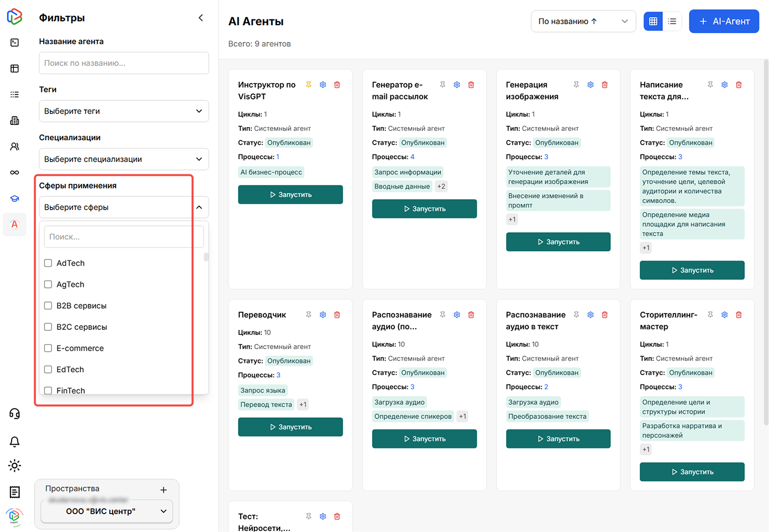Collapse the Фильтры panel with arrow
Viewport: 769px width, 532px height.
click(x=201, y=18)
